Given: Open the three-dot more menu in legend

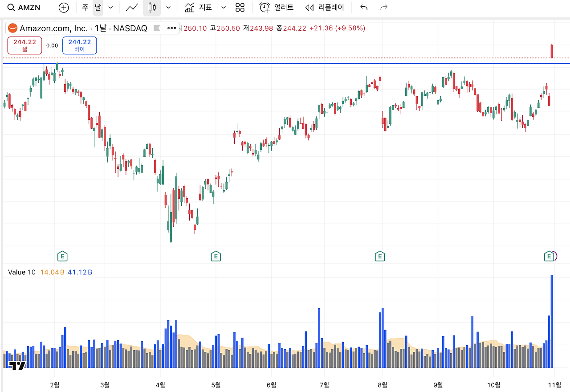Looking at the screenshot, I should click(171, 28).
